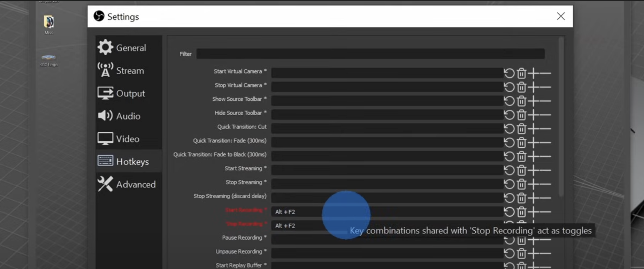Revert the Fade to Black (300ms) hotkey
Image resolution: width=644 pixels, height=269 pixels.
[x=509, y=156]
